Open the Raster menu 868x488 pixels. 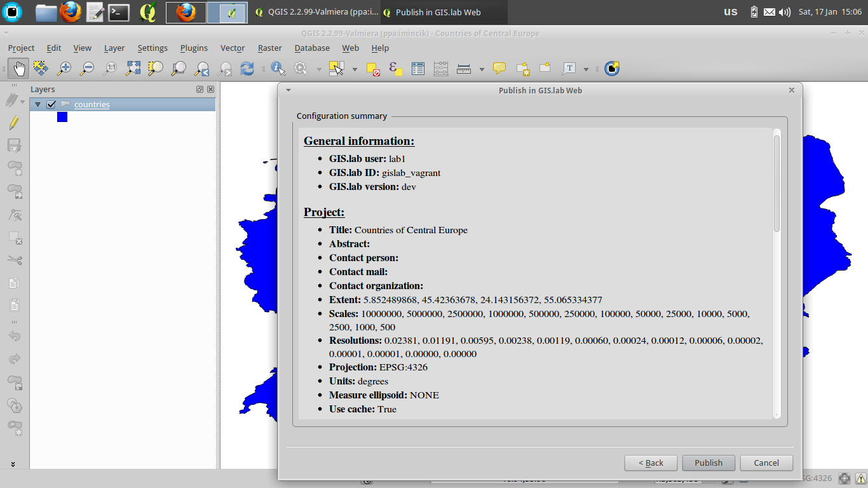(270, 48)
